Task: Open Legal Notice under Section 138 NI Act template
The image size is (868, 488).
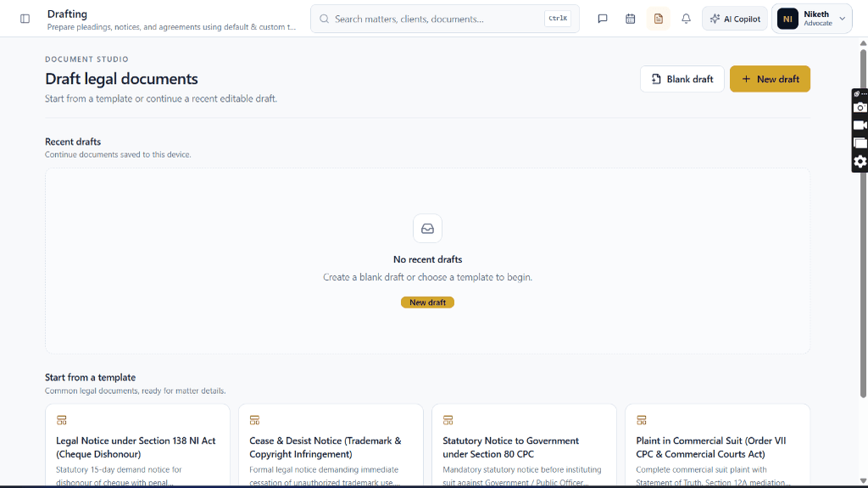Action: [x=137, y=446]
